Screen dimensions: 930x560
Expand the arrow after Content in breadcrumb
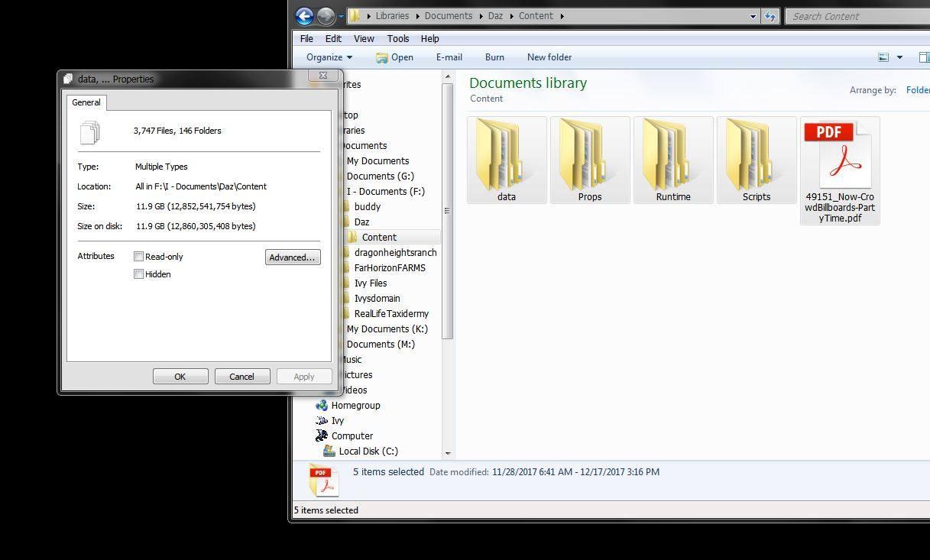(562, 16)
